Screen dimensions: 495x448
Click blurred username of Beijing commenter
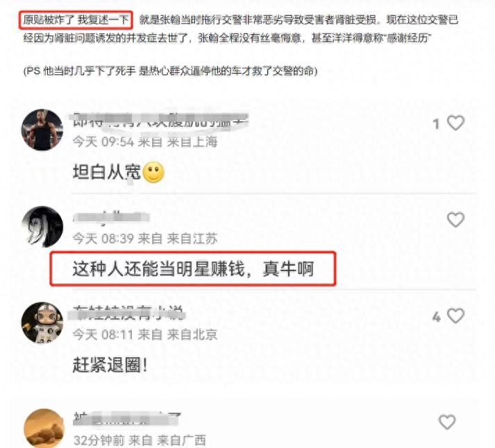(x=128, y=313)
